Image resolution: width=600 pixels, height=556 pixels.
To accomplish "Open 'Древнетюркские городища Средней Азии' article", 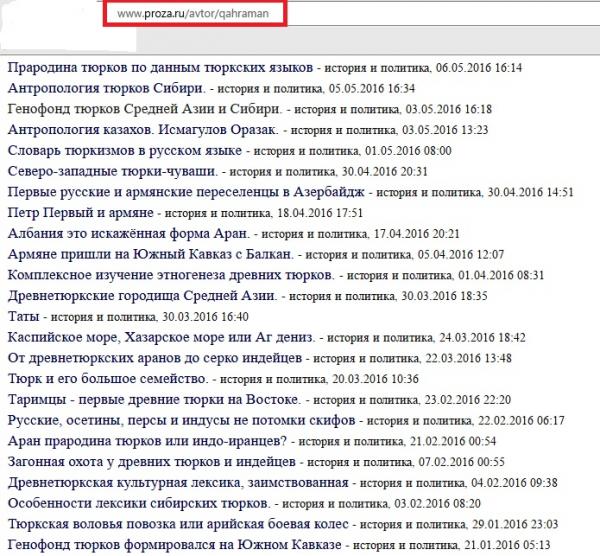I will click(x=145, y=296).
